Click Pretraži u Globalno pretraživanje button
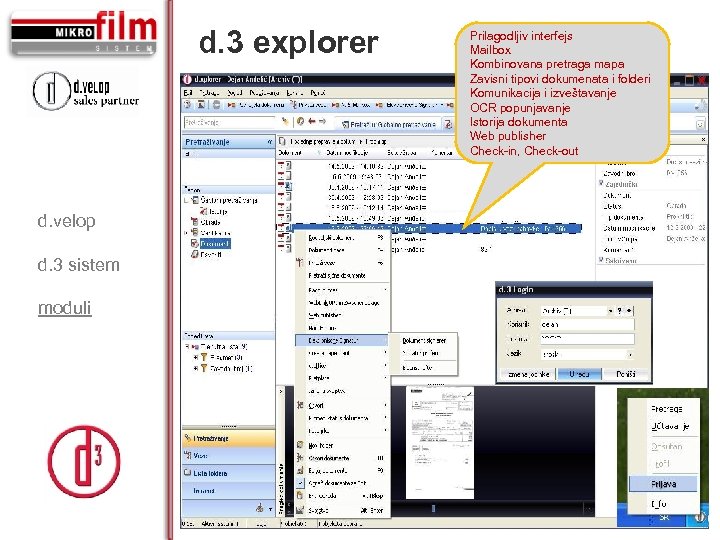Screen dimensions: 720x540 (x=389, y=124)
